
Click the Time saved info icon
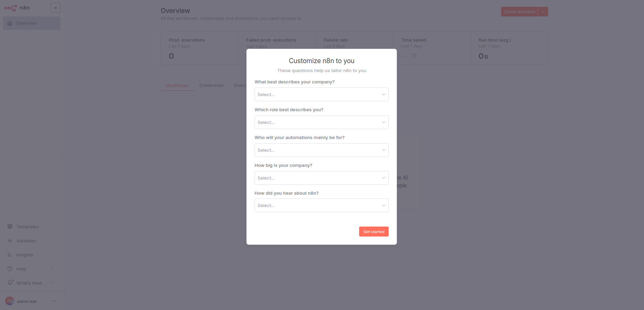pos(414,56)
